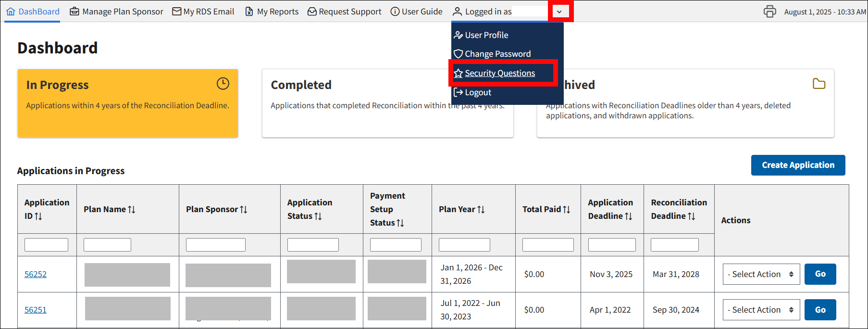Click the Application ID filter field

click(x=46, y=245)
